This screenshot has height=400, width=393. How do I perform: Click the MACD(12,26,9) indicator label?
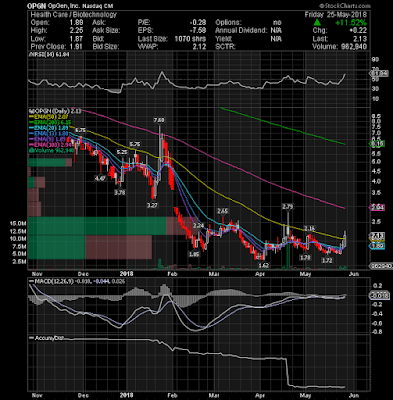coord(53,282)
